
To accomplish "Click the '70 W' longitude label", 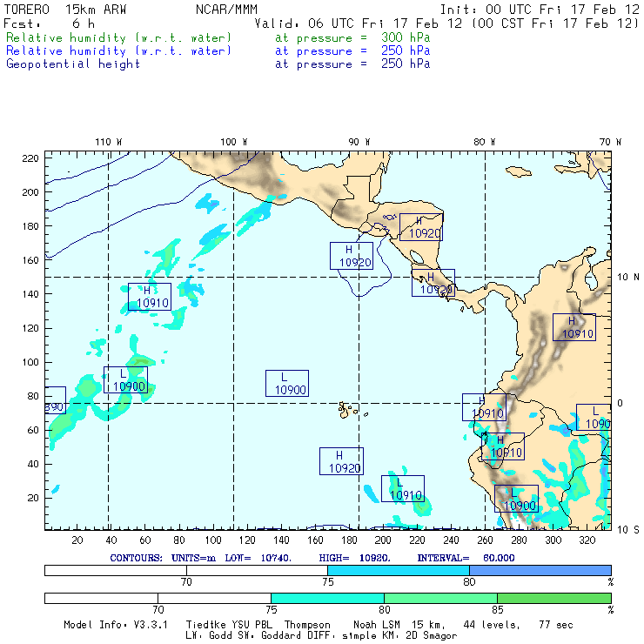I will pyautogui.click(x=610, y=142).
